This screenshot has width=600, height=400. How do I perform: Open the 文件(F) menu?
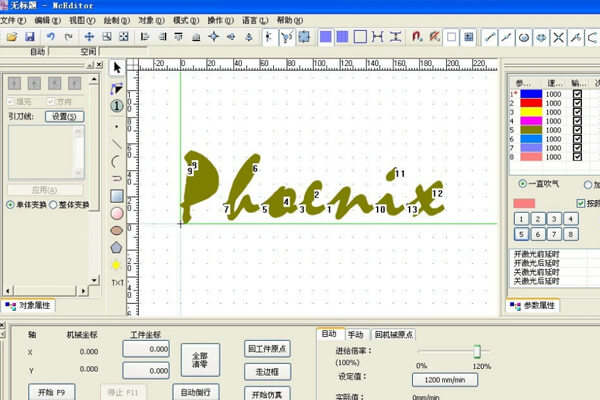click(x=14, y=20)
